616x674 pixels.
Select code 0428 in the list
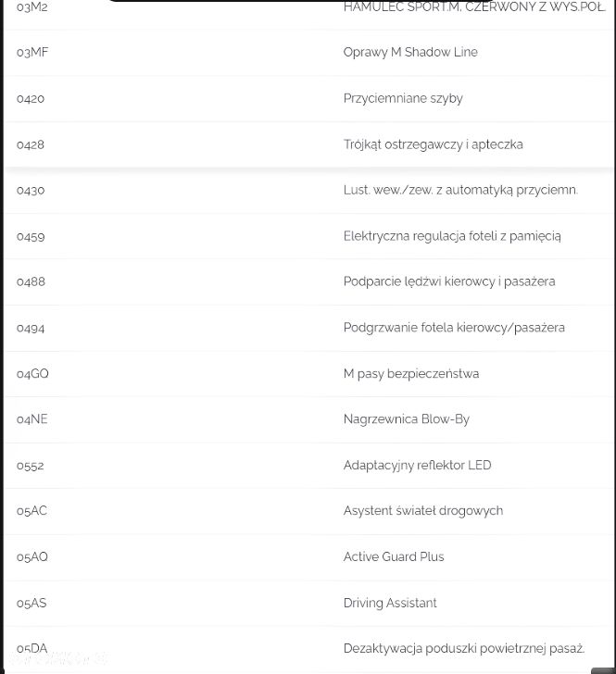[x=31, y=144]
